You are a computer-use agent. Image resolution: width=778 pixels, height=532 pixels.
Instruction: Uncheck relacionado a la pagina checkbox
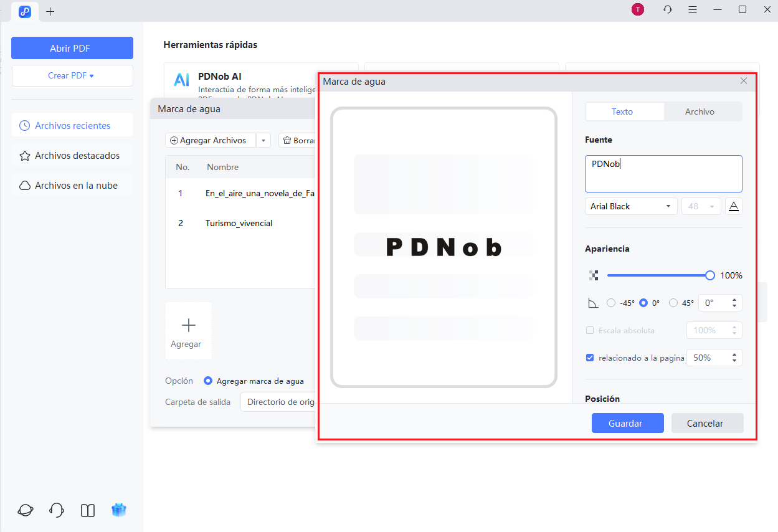point(590,358)
